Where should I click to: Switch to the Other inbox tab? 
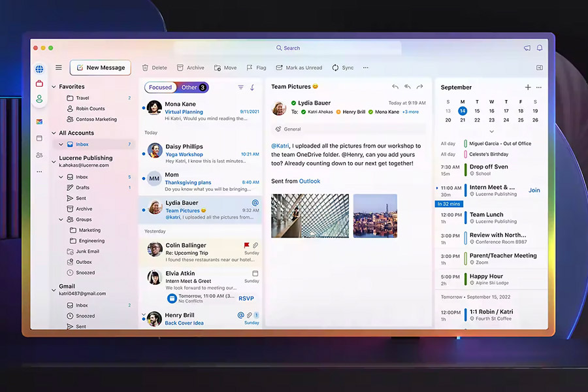(x=193, y=88)
